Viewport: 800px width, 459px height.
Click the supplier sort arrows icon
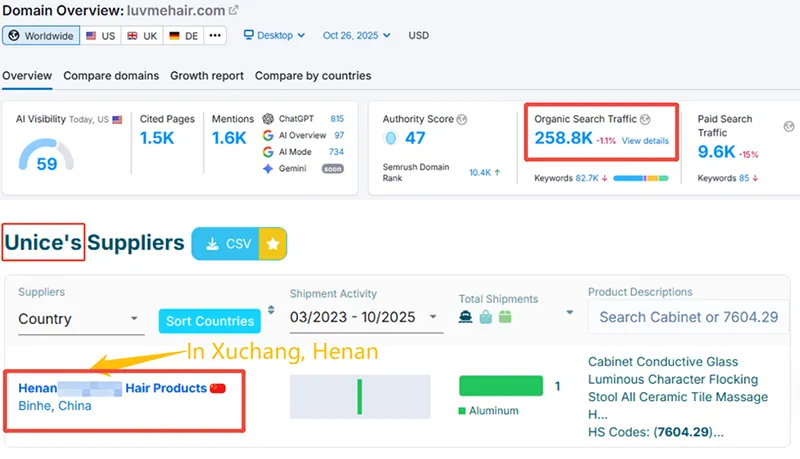pos(271,310)
